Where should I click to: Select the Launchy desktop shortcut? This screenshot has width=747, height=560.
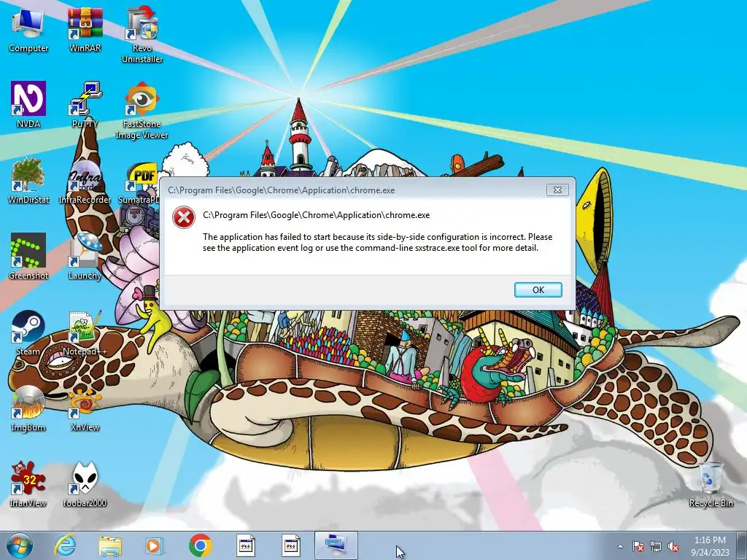[85, 256]
